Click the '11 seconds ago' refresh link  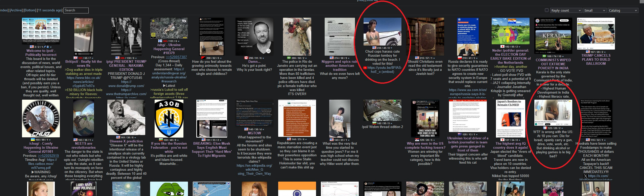[50, 10]
